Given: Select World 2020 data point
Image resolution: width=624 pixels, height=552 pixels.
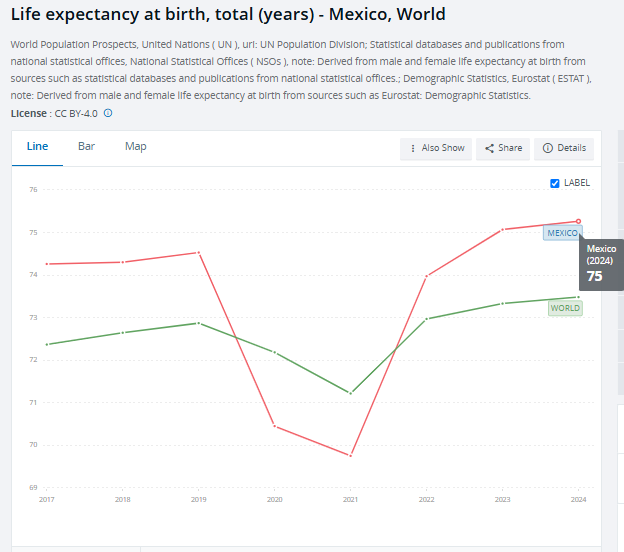Looking at the screenshot, I should point(275,352).
